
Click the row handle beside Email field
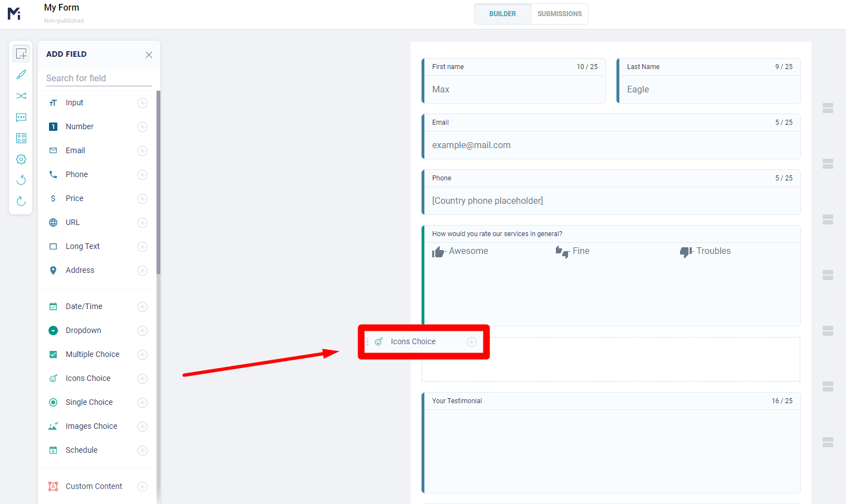(828, 164)
